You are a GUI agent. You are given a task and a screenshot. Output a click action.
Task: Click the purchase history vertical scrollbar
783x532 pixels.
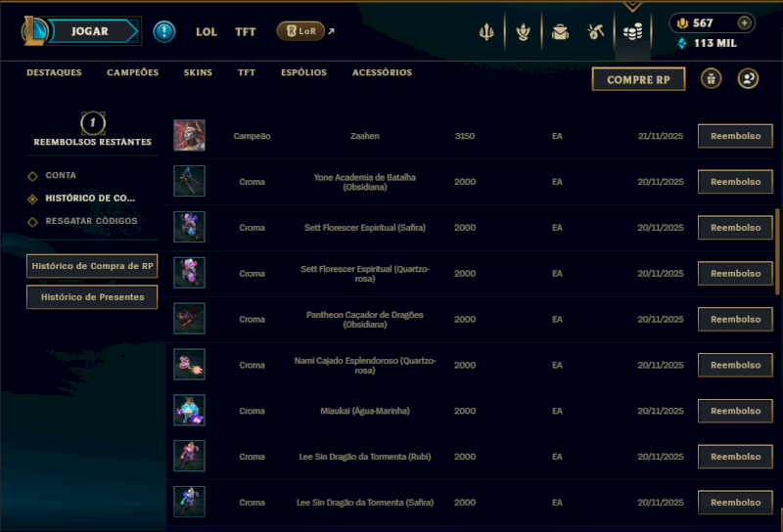(x=777, y=251)
